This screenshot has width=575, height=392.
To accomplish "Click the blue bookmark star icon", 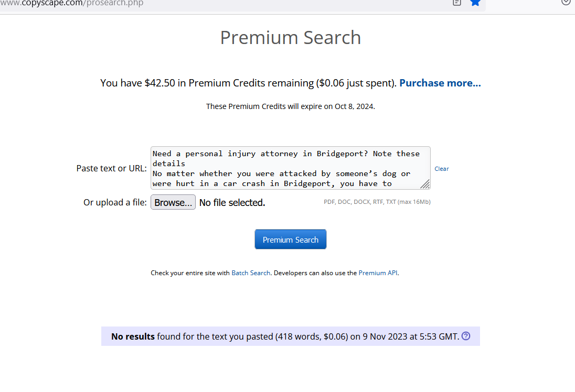I will 475,2.
